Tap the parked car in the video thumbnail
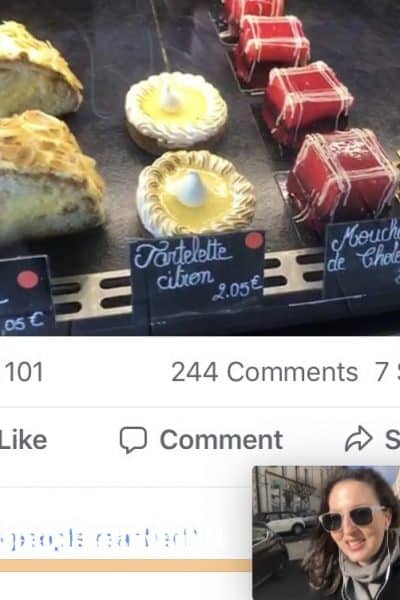The image size is (400, 600). click(x=281, y=523)
